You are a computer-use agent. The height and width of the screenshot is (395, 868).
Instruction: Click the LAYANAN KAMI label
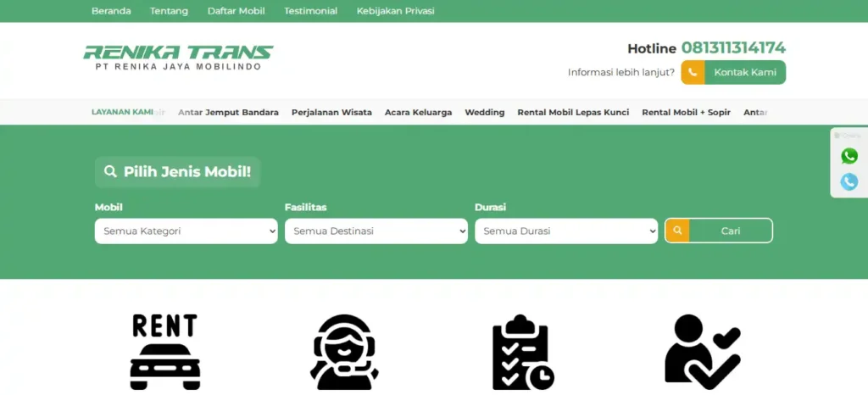122,112
